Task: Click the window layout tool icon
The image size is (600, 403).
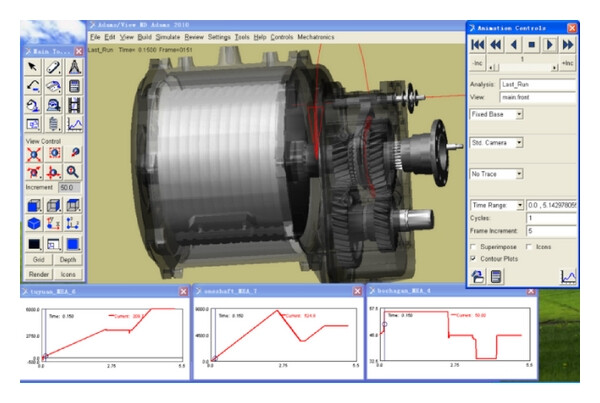Action: coord(54,244)
